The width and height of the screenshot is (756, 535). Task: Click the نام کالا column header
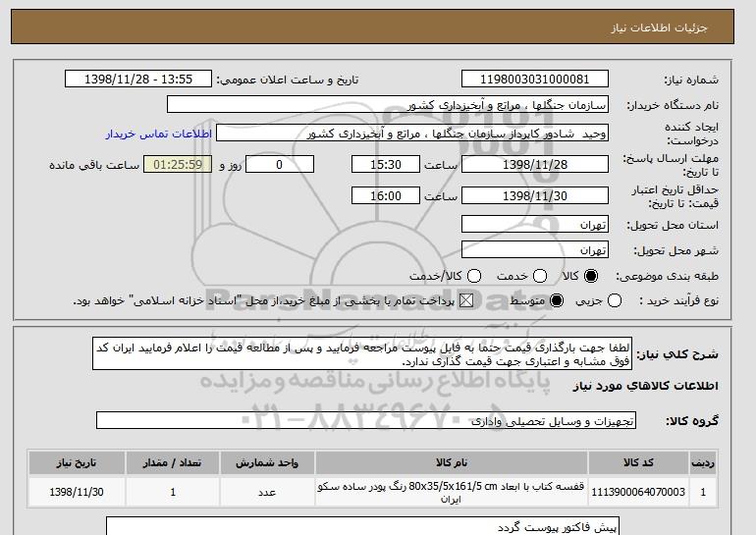[452, 462]
